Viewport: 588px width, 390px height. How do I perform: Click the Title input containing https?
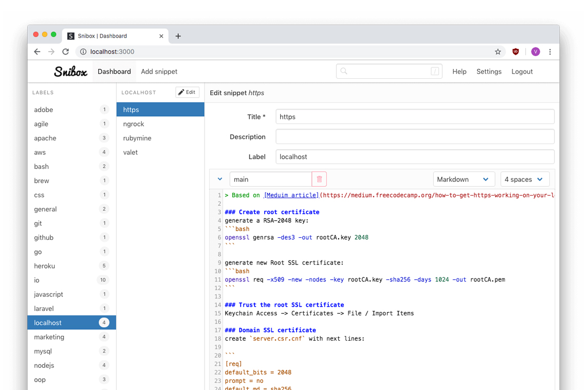point(415,117)
